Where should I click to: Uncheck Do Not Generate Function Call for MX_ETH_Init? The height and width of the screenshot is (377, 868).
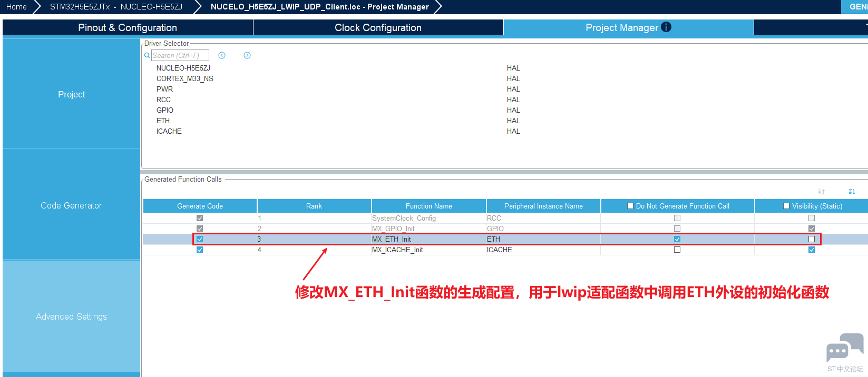click(x=677, y=239)
